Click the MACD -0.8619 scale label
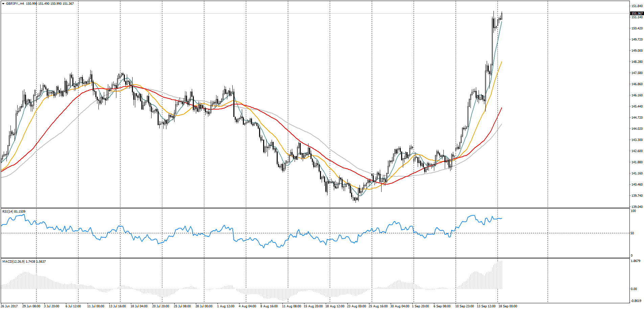Viewport: 644px width, 310px height. click(x=636, y=301)
